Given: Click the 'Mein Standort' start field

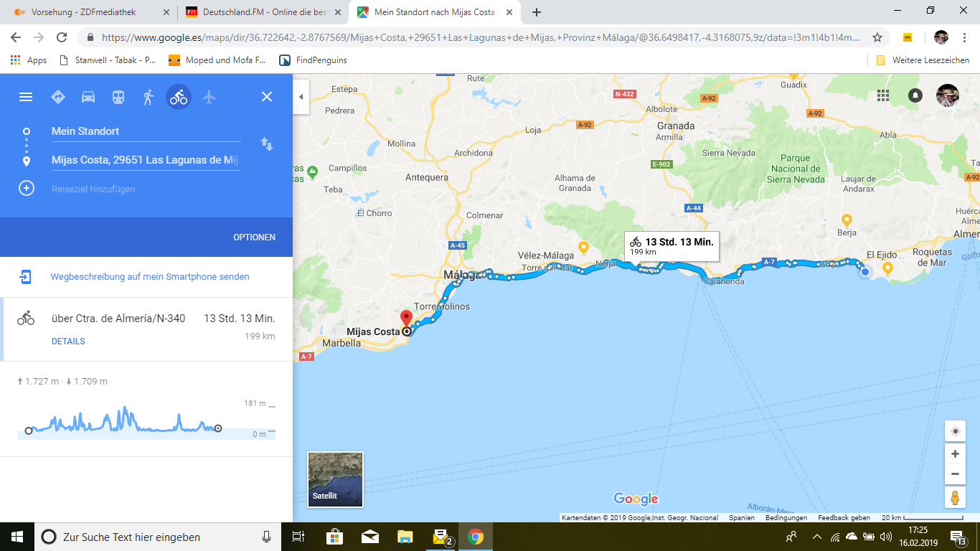Looking at the screenshot, I should tap(146, 131).
